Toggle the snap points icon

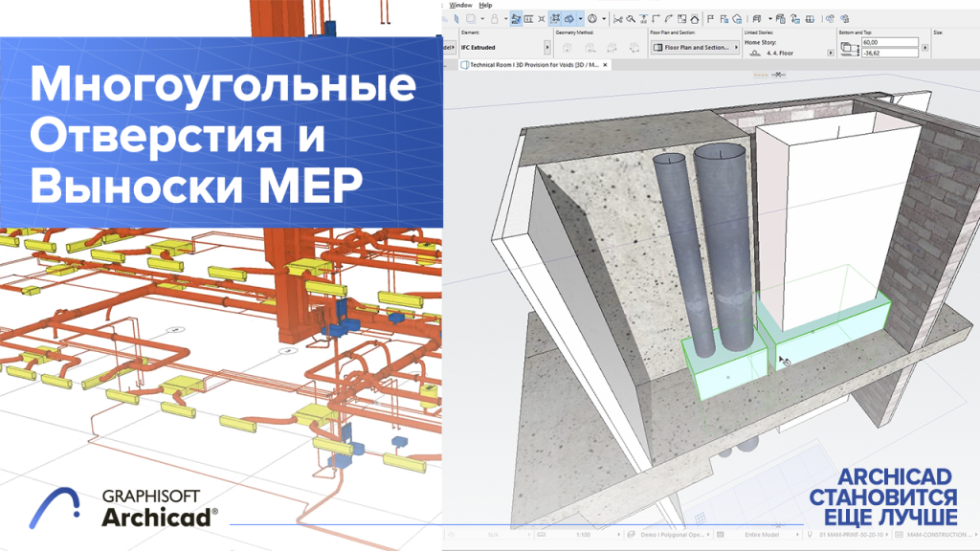click(x=542, y=19)
